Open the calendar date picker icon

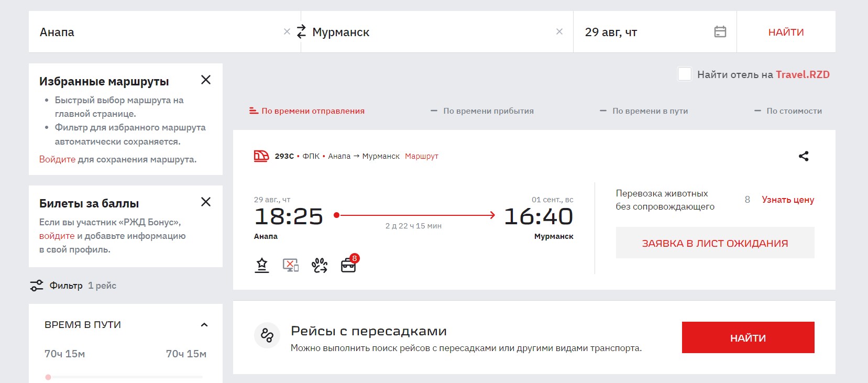[720, 31]
